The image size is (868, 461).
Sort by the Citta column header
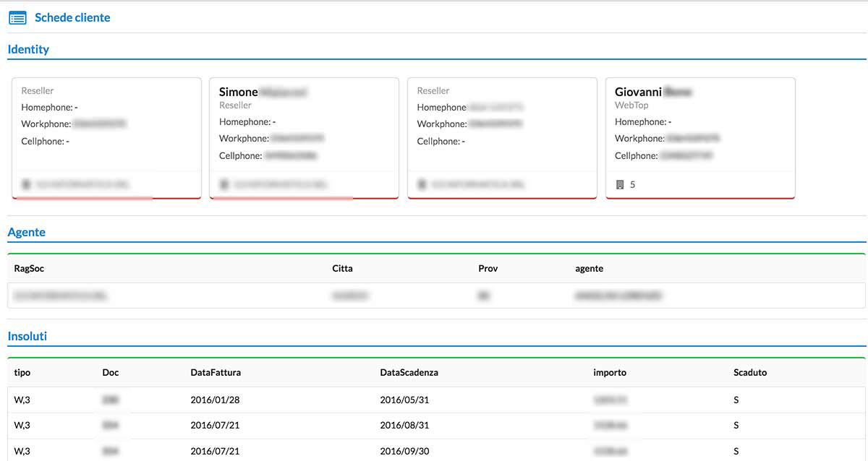pos(342,268)
